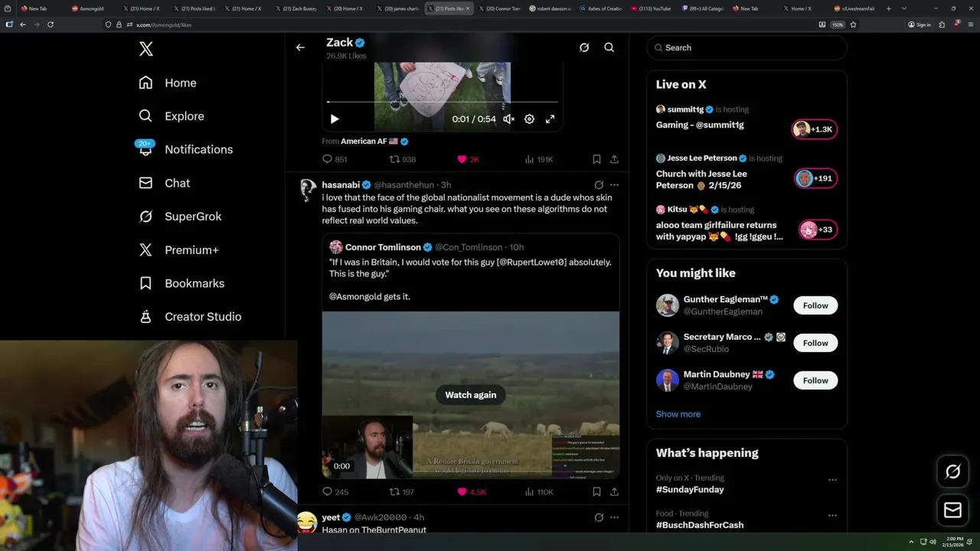
Task: Follow Gunther Eagleman
Action: pyautogui.click(x=815, y=305)
